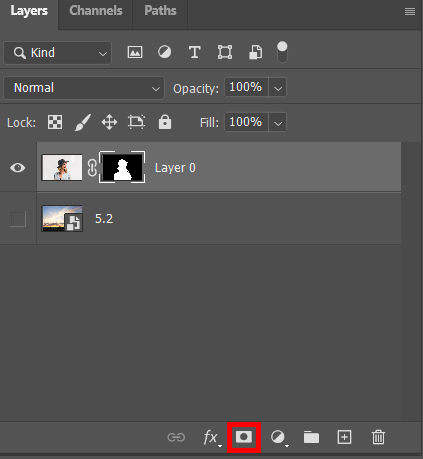423x459 pixels.
Task: Select the Layer 0 name
Action: tap(175, 168)
